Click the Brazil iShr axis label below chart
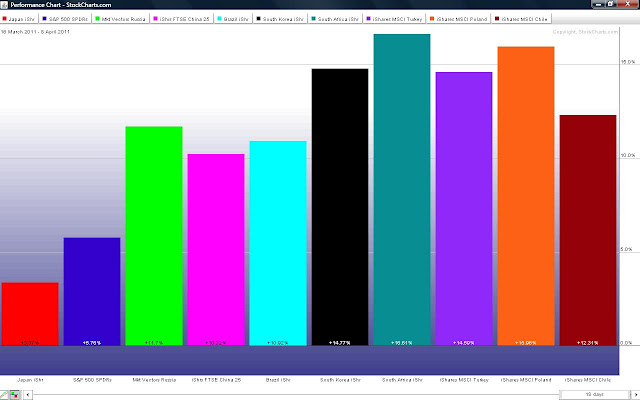The image size is (640, 400). coord(278,380)
